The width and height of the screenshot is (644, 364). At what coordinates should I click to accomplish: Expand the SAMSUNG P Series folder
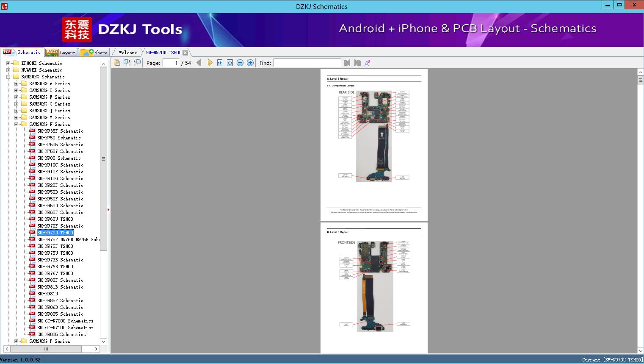16,341
